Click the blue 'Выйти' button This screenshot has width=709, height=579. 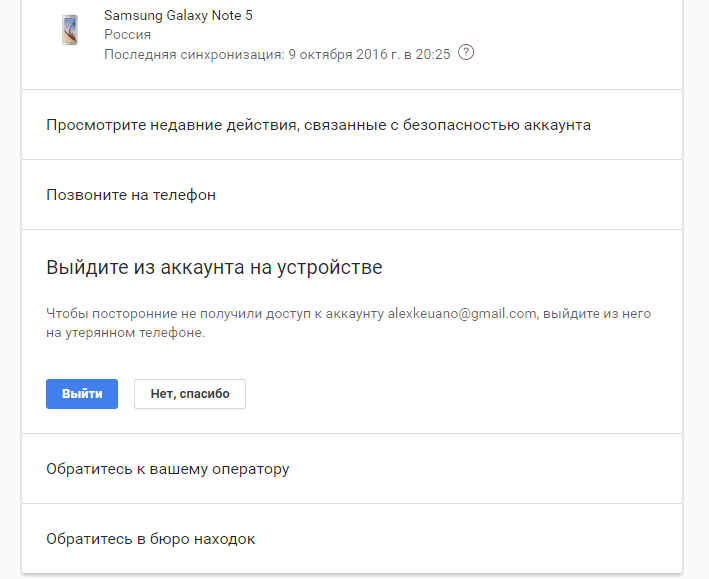82,394
